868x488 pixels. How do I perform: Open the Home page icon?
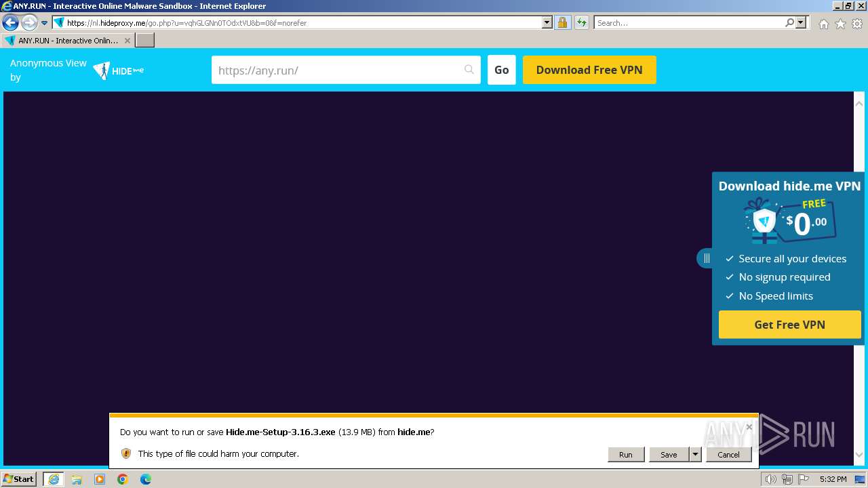[x=823, y=24]
